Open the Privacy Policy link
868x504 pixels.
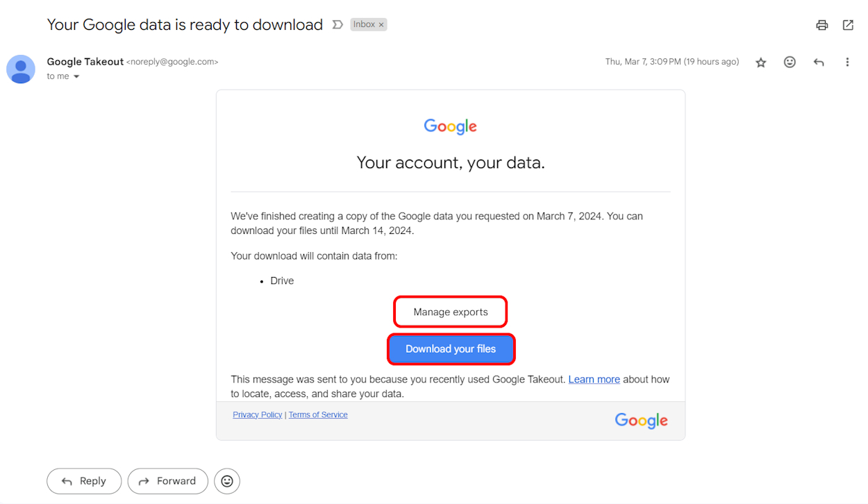click(x=257, y=414)
